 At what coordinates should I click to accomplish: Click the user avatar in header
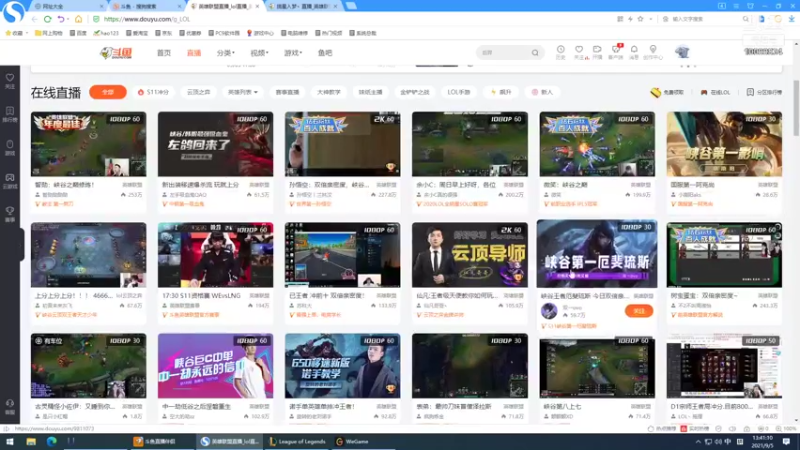[x=682, y=52]
